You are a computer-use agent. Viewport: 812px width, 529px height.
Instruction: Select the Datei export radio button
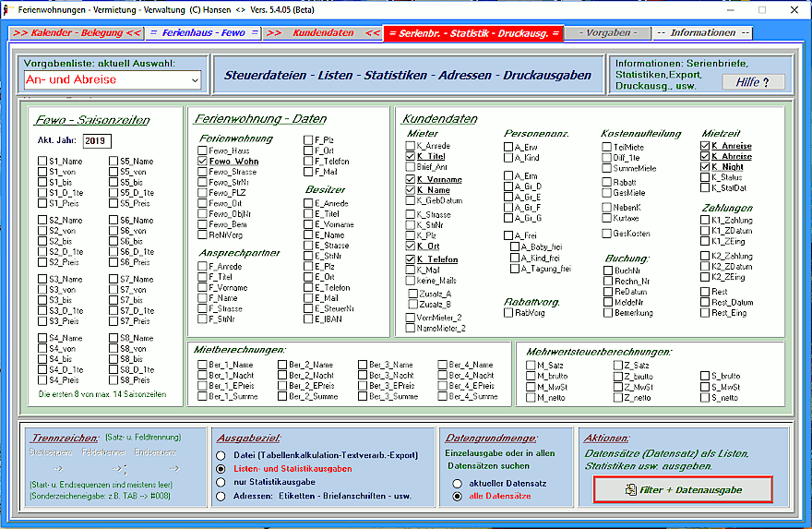coord(220,455)
